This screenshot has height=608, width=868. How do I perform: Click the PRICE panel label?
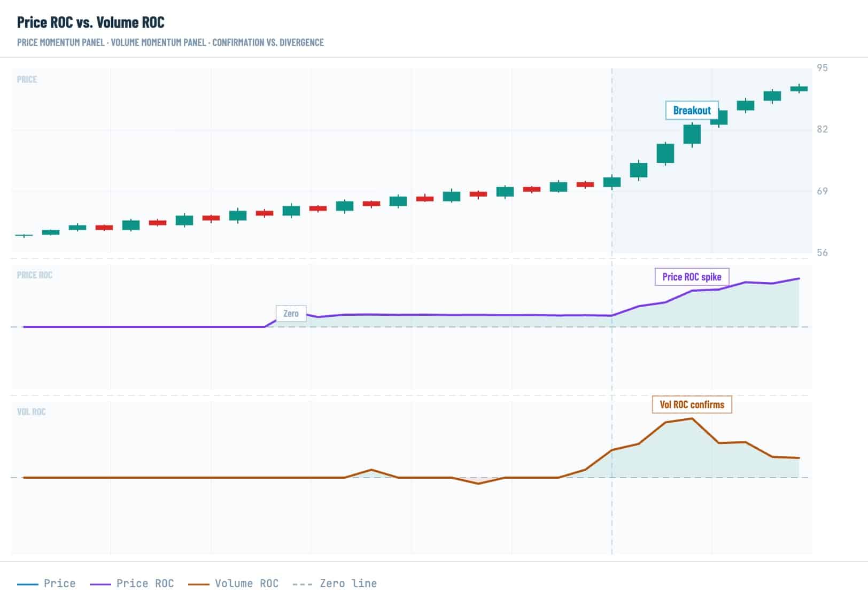(x=27, y=80)
